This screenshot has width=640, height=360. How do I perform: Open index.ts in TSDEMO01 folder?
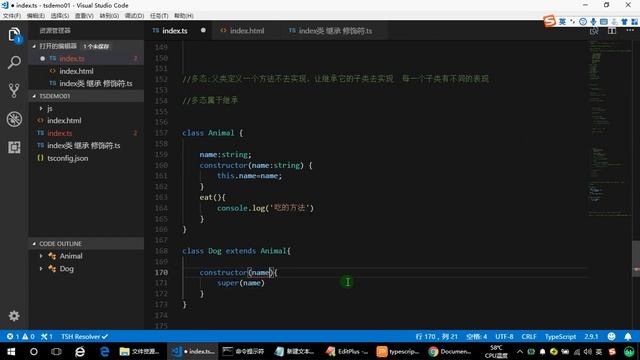tap(86, 133)
